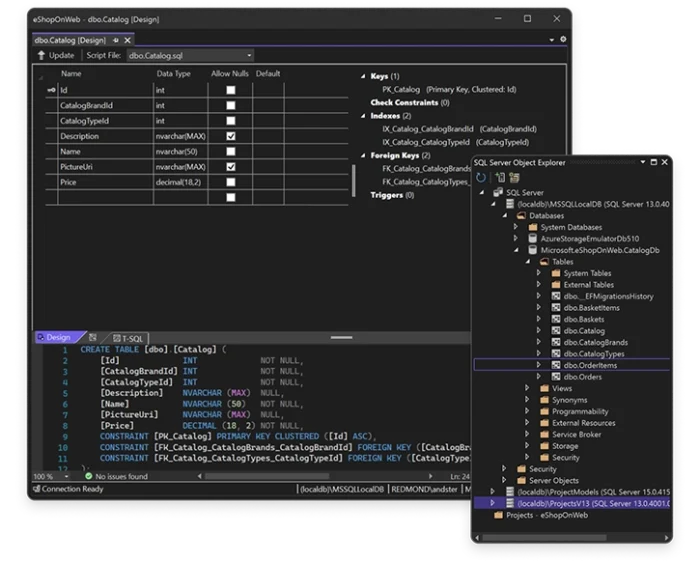Click the pin icon on dbo.Catalog [Design] tab

click(117, 40)
